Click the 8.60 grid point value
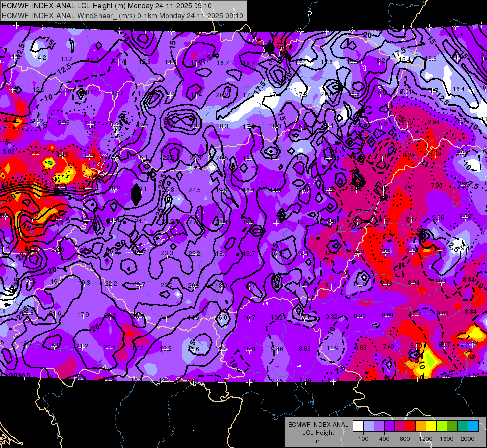The height and width of the screenshot is (448, 487). tap(388, 315)
